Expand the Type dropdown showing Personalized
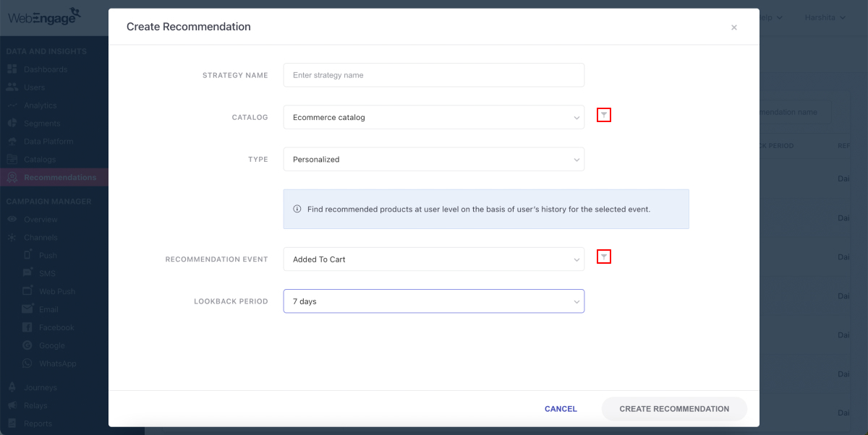This screenshot has width=868, height=435. click(x=433, y=160)
